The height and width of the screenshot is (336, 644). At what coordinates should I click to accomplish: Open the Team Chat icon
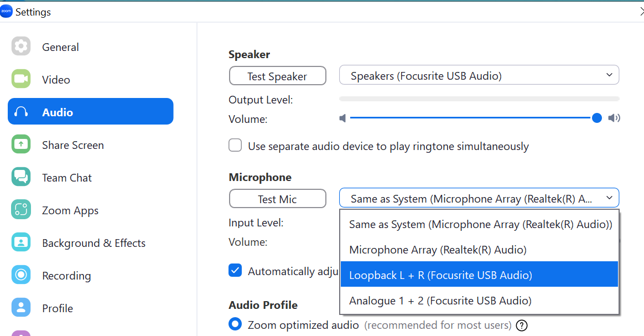(x=21, y=177)
